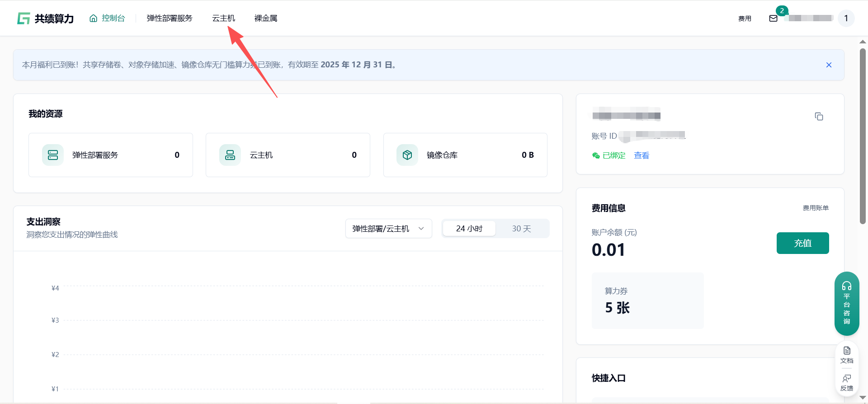Open the 反馈 feedback icon

(847, 383)
